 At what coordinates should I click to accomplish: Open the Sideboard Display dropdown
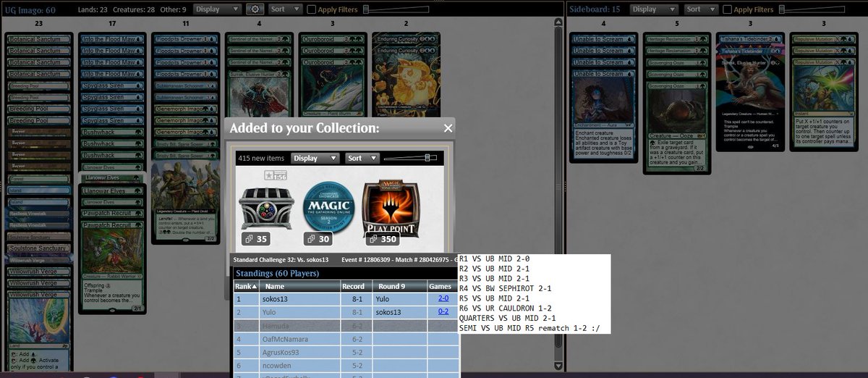pos(654,9)
